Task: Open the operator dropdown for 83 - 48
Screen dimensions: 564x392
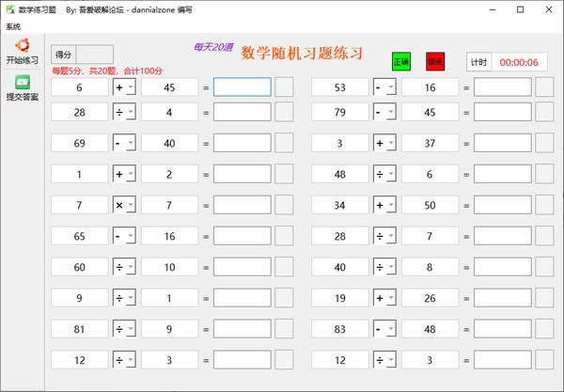Action: [x=384, y=329]
